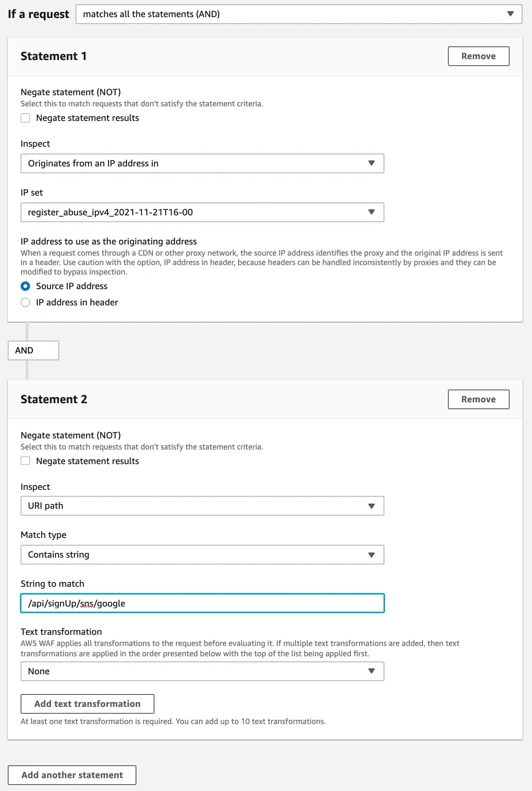Click Add another statement button

coord(72,775)
